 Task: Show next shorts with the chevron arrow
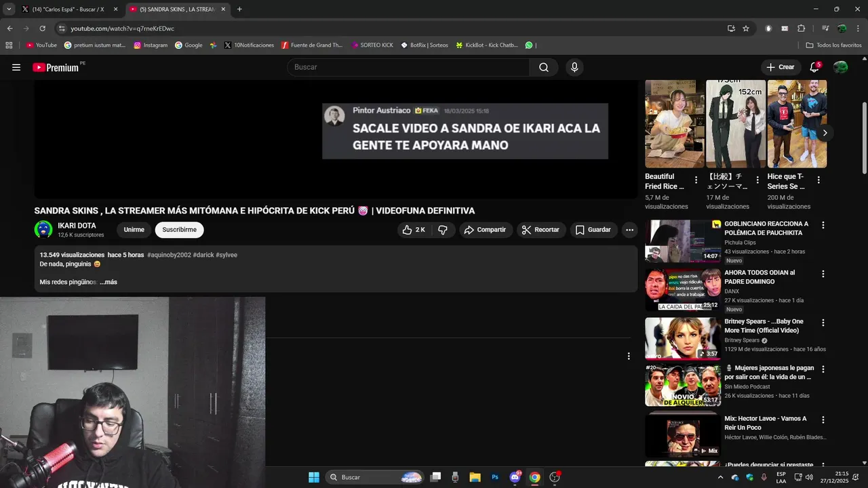click(825, 133)
